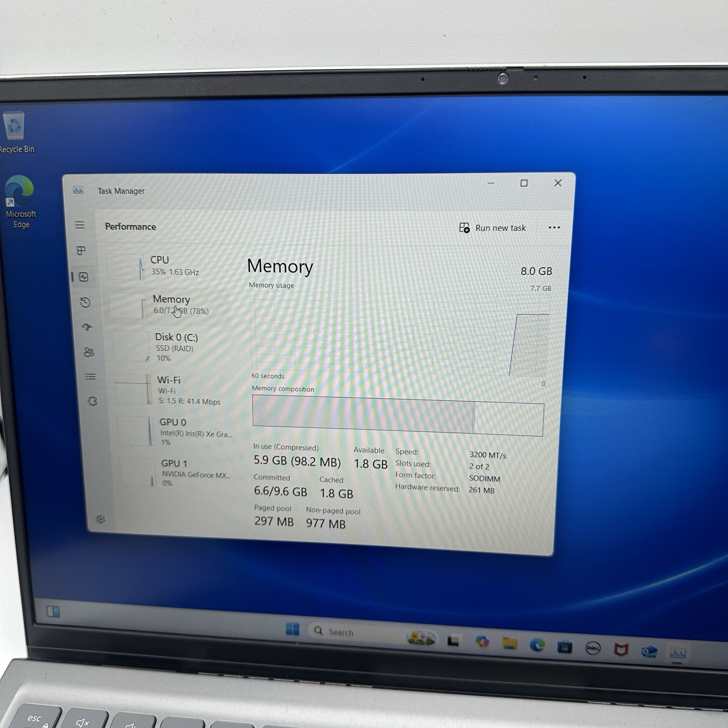Open Microsoft Store from taskbar
This screenshot has height=728, width=728.
(565, 647)
